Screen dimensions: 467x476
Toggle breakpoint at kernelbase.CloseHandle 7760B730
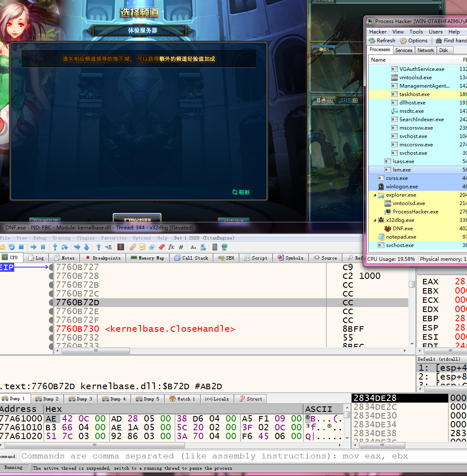(51, 329)
